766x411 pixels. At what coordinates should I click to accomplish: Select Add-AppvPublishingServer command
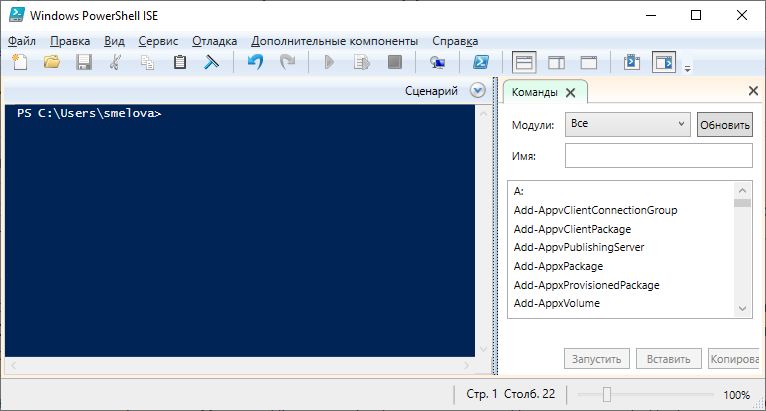[579, 247]
